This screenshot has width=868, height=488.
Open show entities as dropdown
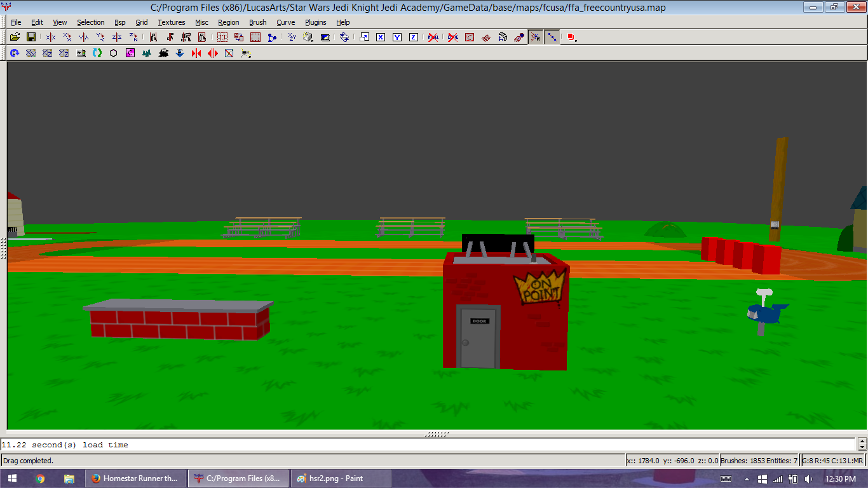[x=571, y=37]
